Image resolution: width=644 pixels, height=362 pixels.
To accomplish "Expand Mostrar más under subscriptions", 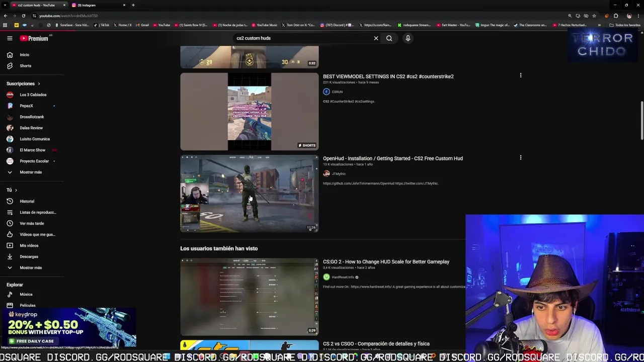I will coord(32,172).
